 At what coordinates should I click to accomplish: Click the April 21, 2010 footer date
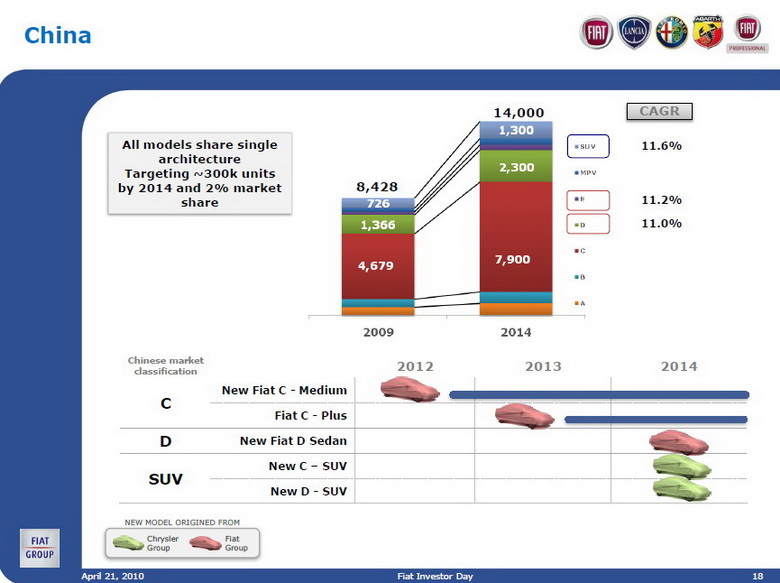pyautogui.click(x=113, y=576)
